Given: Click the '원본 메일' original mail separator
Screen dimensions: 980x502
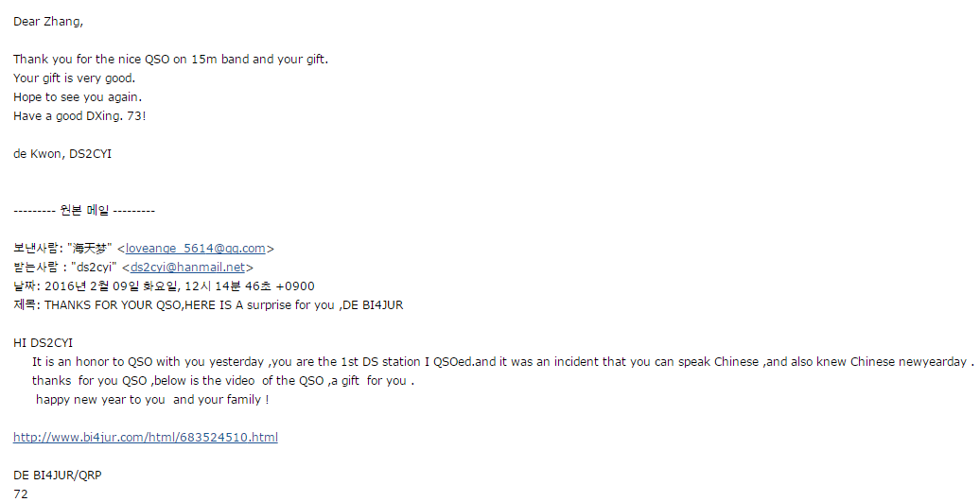Looking at the screenshot, I should [x=84, y=211].
